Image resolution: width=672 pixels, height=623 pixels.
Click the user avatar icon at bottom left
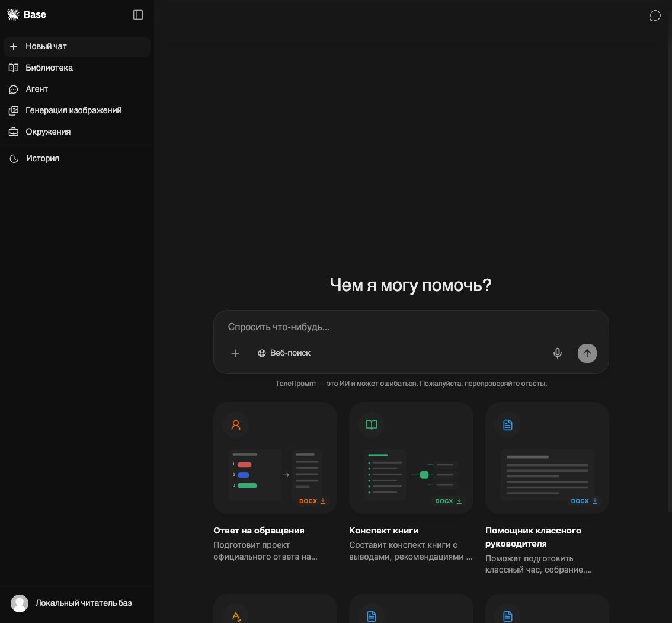[20, 603]
